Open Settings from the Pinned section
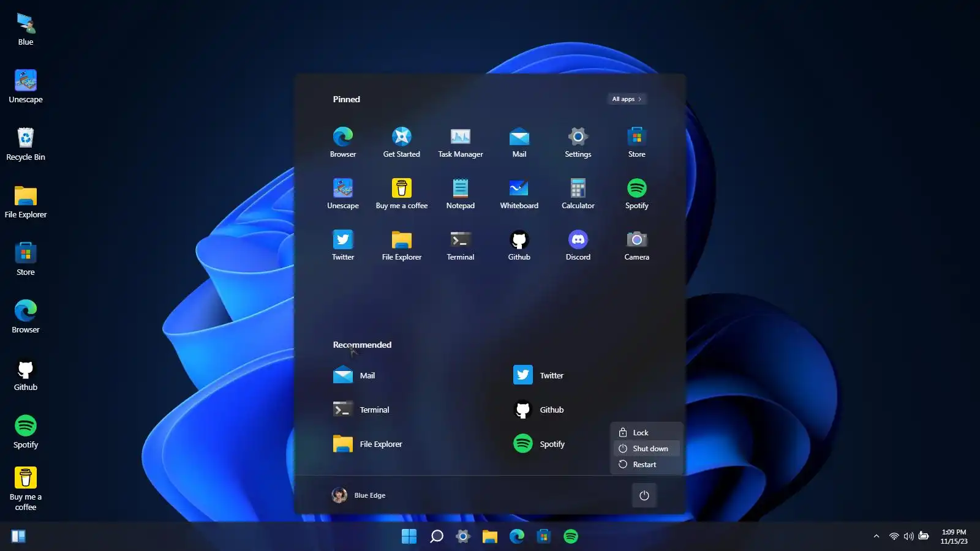980x551 pixels. click(x=578, y=142)
